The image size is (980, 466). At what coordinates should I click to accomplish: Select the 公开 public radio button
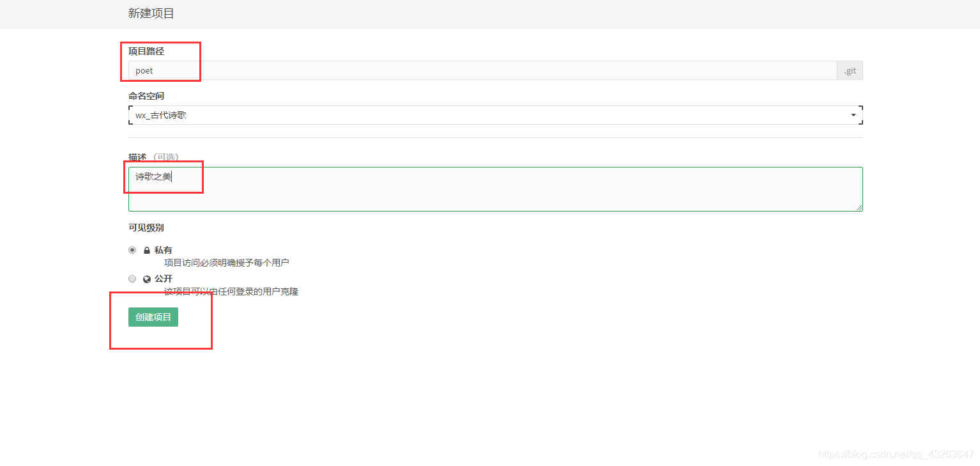[132, 279]
